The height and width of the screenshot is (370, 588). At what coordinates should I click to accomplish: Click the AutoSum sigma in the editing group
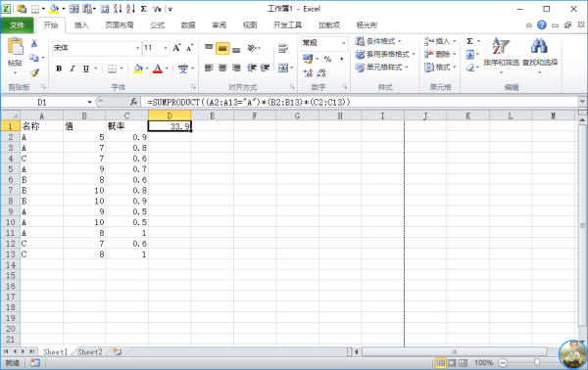tap(469, 41)
